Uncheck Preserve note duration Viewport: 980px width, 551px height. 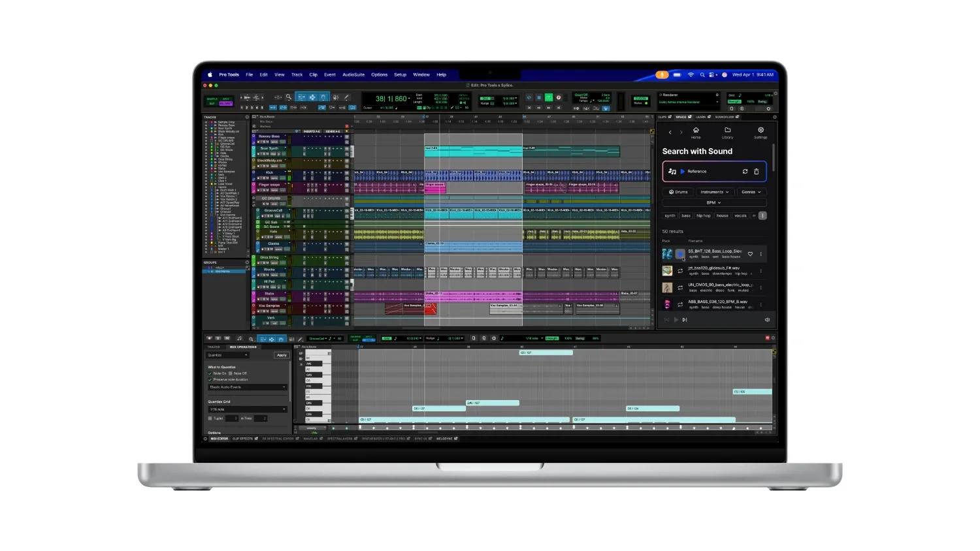(210, 379)
